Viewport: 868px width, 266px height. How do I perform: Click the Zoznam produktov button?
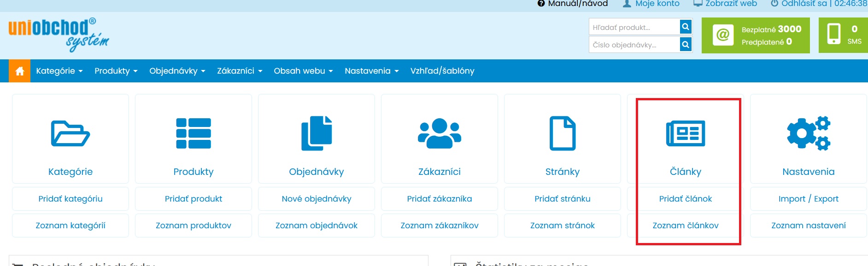(194, 226)
